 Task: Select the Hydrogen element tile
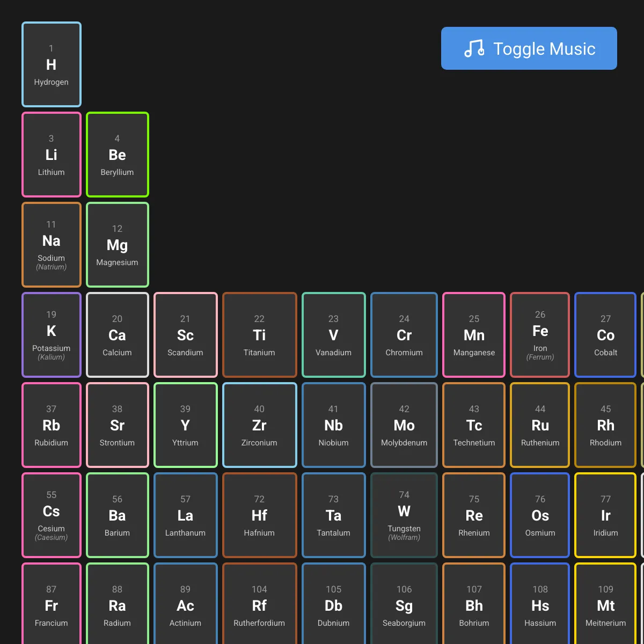pos(52,64)
